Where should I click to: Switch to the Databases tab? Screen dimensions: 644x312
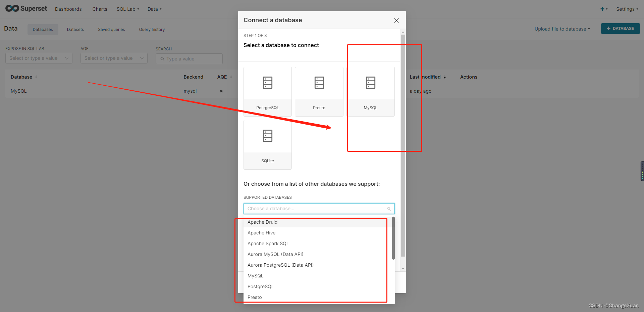(43, 30)
